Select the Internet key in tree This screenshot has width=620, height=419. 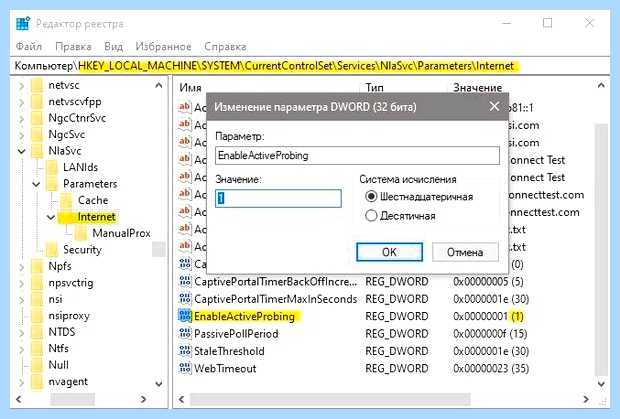click(x=96, y=217)
